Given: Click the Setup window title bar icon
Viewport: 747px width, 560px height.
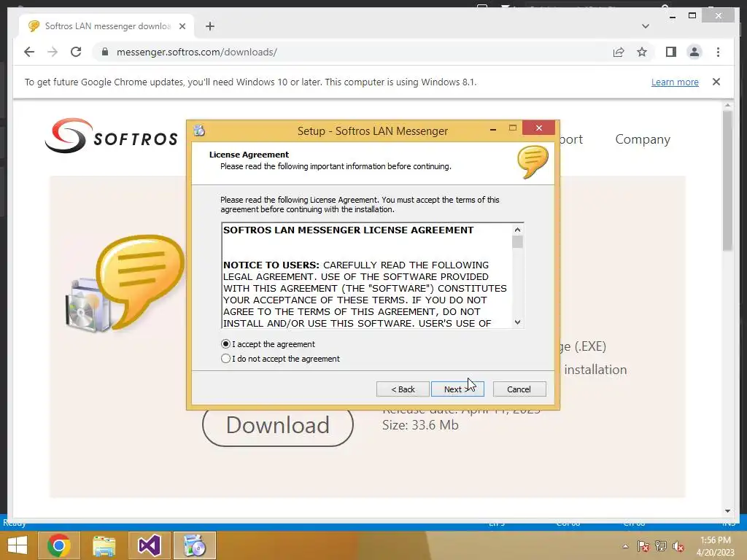Looking at the screenshot, I should [x=199, y=131].
